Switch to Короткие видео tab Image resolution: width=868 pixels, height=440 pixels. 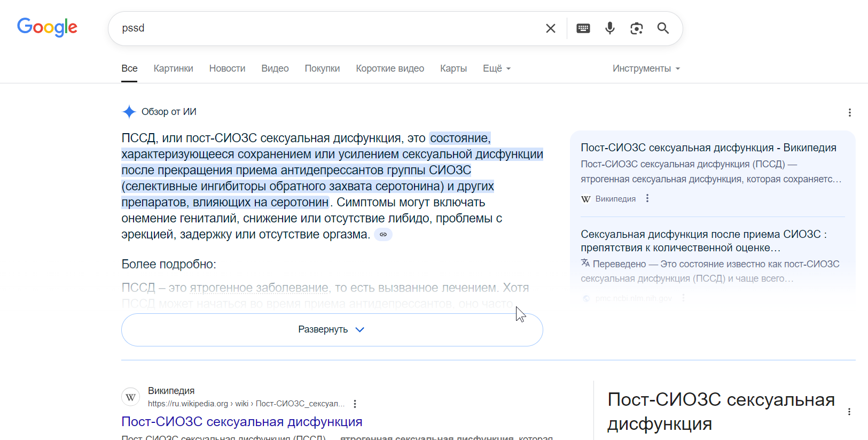pyautogui.click(x=390, y=68)
